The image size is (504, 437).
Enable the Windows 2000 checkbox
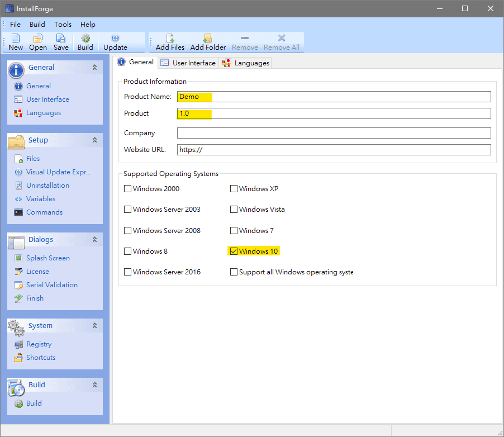click(x=127, y=189)
